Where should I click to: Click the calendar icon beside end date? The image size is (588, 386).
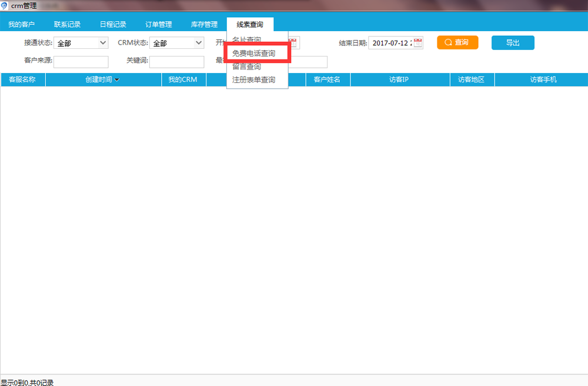(418, 42)
